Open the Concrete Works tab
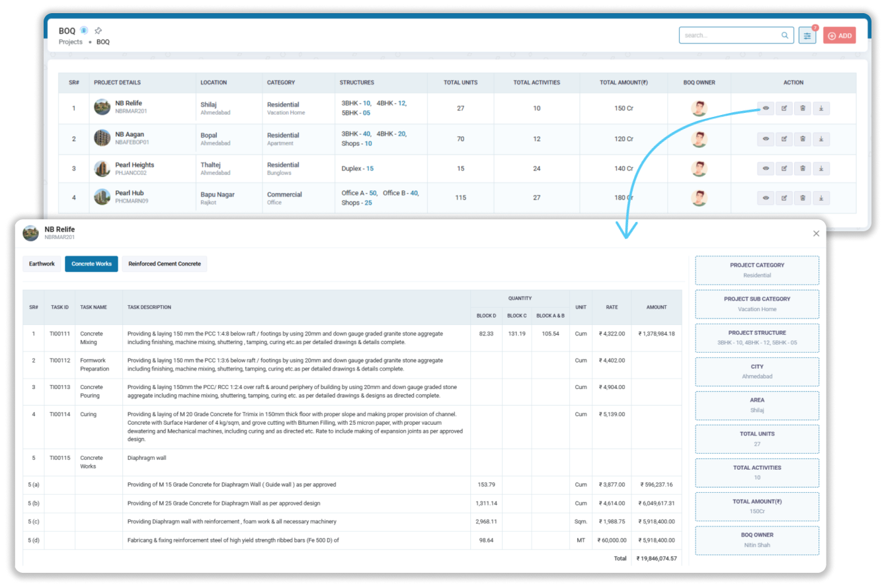The height and width of the screenshot is (588, 886). pos(91,264)
